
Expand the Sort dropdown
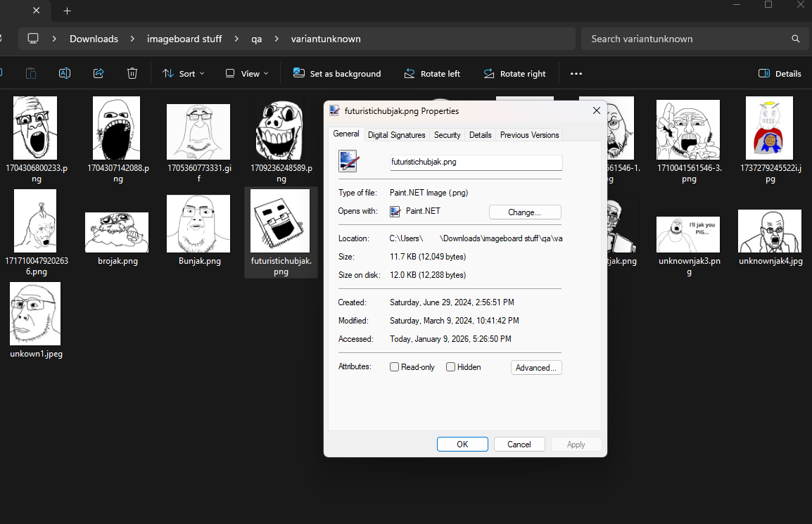[x=183, y=74]
